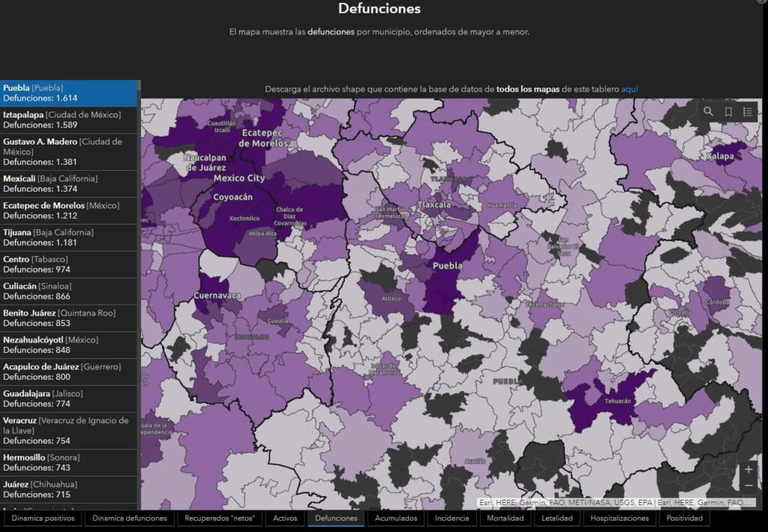Zoom out using the minus button

(x=748, y=486)
